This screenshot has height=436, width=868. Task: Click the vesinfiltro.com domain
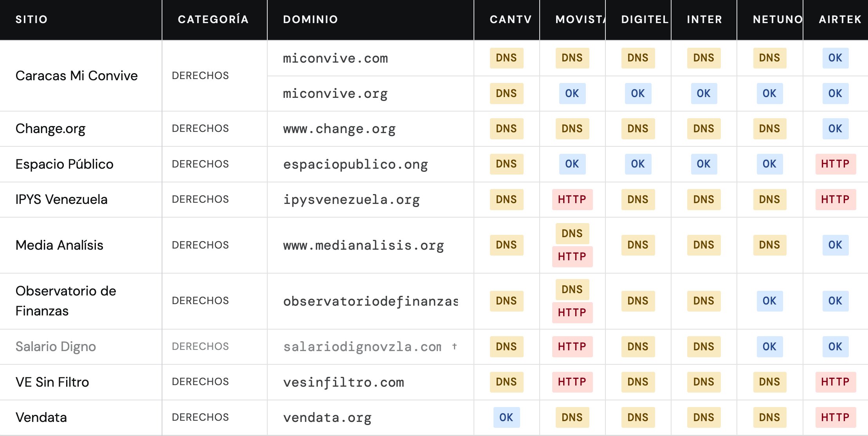(343, 382)
